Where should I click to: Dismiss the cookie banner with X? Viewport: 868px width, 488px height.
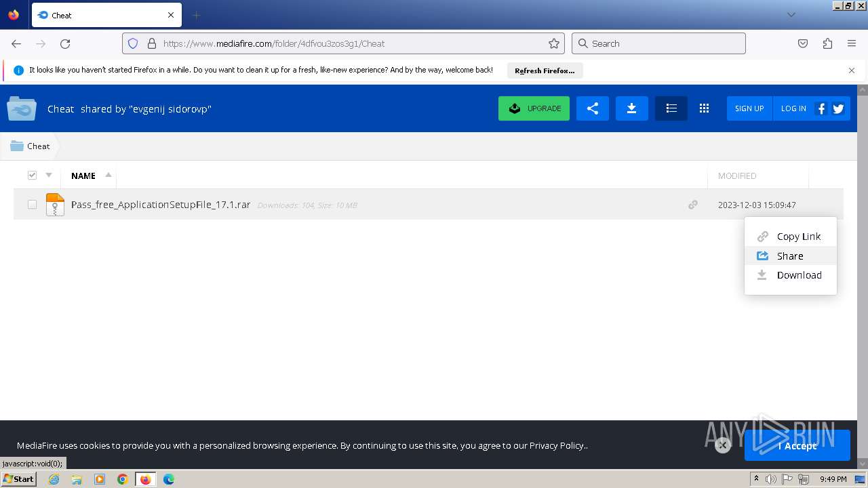[723, 445]
